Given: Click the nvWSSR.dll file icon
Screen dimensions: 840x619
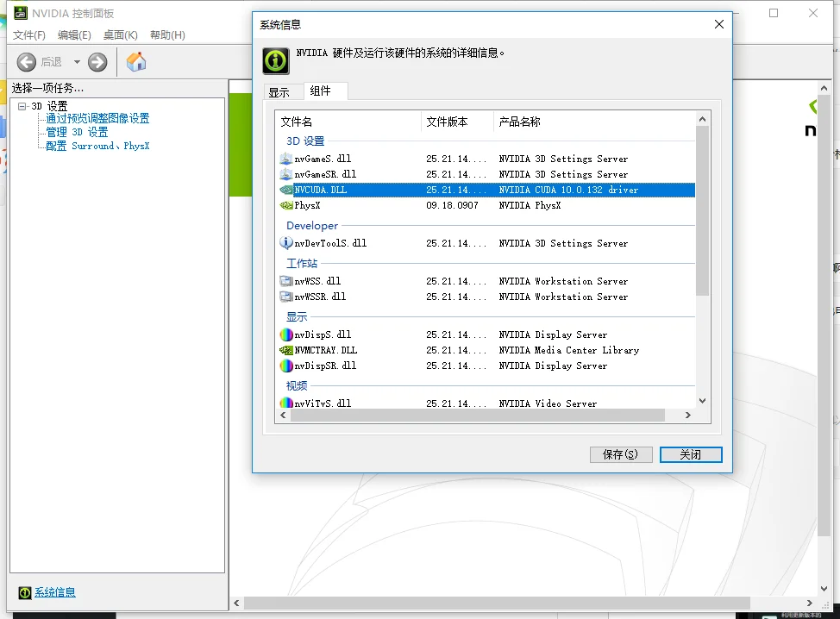Looking at the screenshot, I should click(286, 297).
